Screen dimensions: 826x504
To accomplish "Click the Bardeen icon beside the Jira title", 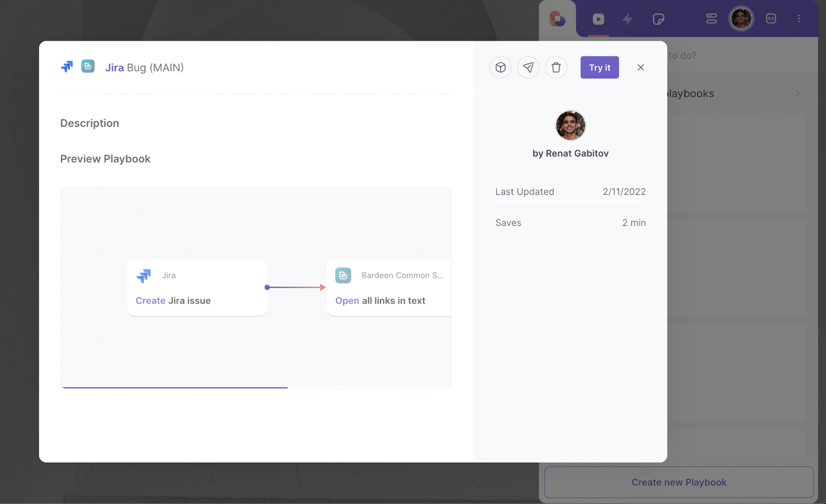I will (x=88, y=67).
